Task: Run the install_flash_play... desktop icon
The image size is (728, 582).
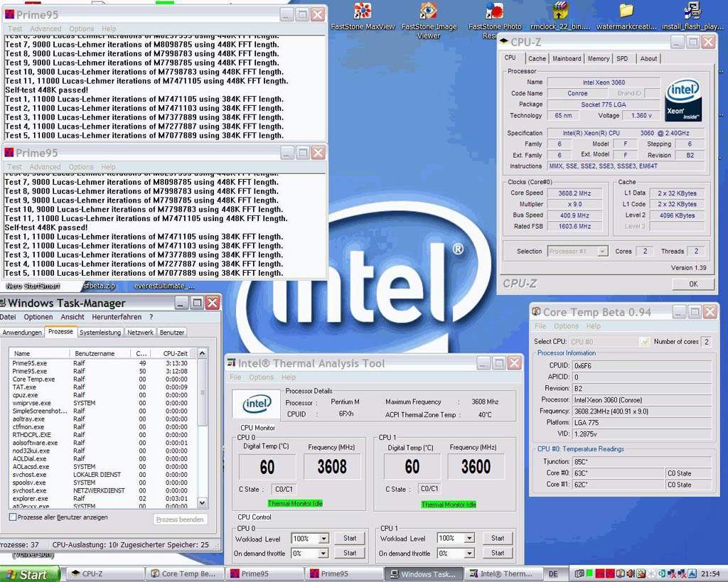Action: pyautogui.click(x=692, y=16)
